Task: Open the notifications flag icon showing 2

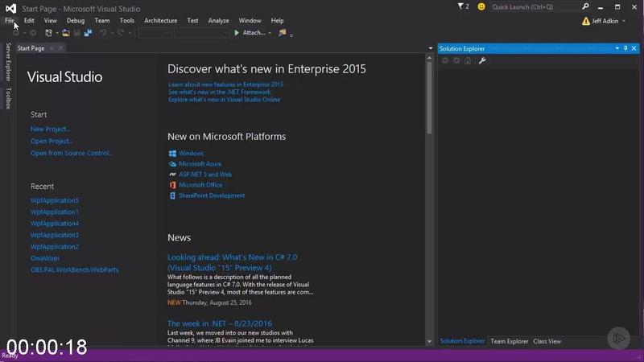Action: [x=463, y=6]
